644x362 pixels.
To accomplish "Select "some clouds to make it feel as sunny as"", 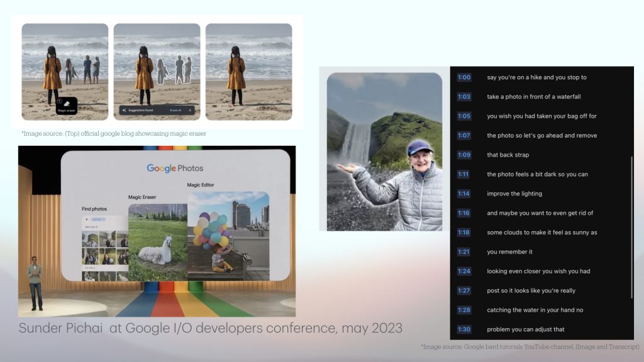I will click(x=542, y=233).
